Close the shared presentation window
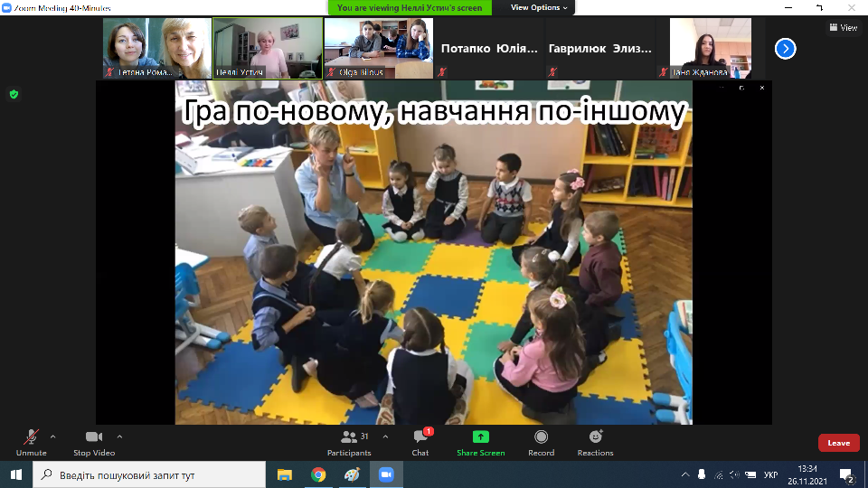The height and width of the screenshot is (488, 868). (x=762, y=88)
